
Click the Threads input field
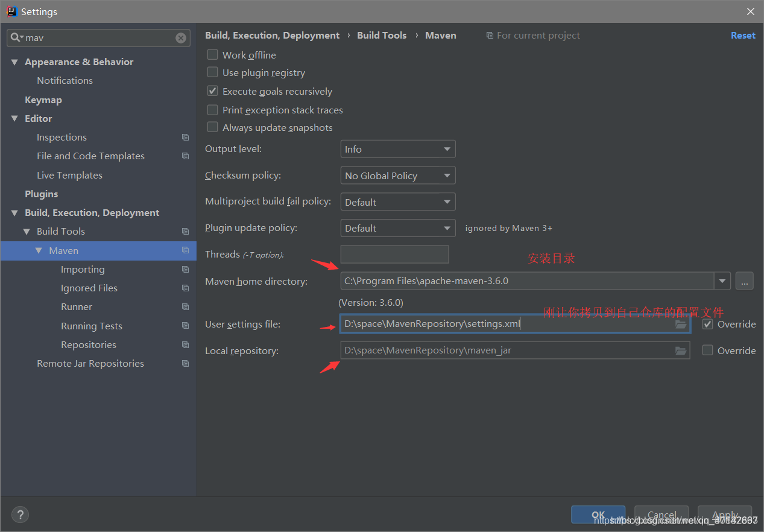coord(395,255)
